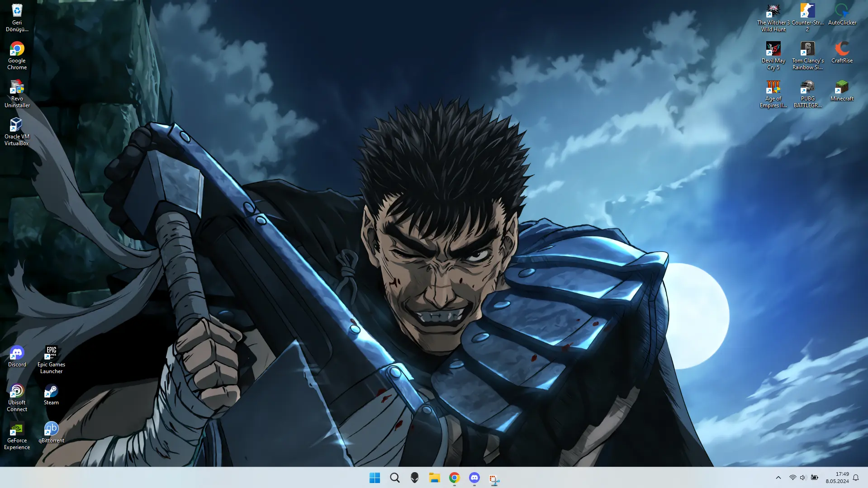The width and height of the screenshot is (868, 488).
Task: Open the Windows Start menu
Action: [x=375, y=478]
